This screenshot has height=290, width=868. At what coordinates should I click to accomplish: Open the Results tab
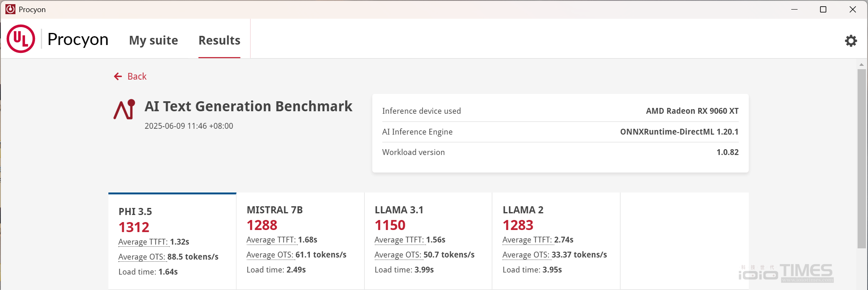click(x=219, y=40)
